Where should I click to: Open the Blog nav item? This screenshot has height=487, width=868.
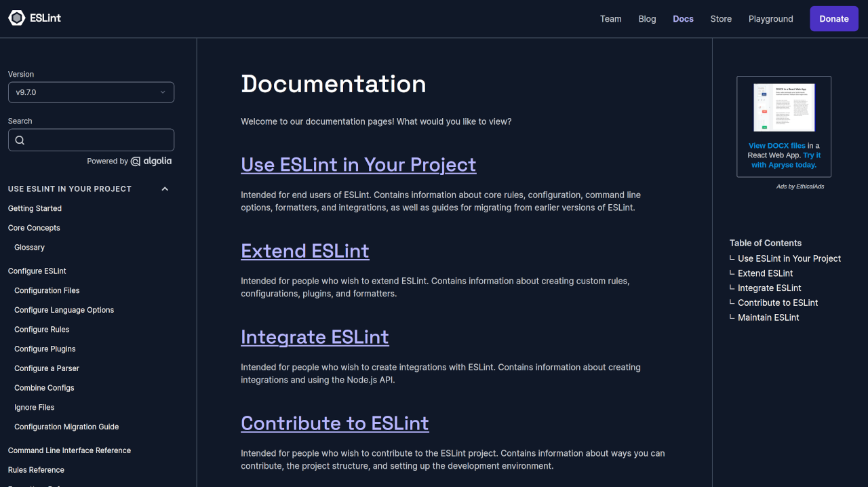pyautogui.click(x=648, y=19)
